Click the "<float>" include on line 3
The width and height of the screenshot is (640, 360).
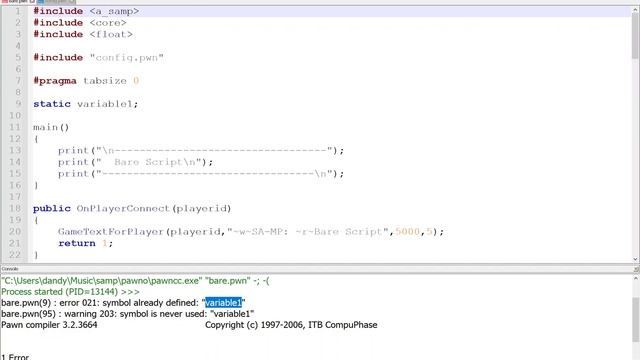tap(111, 34)
